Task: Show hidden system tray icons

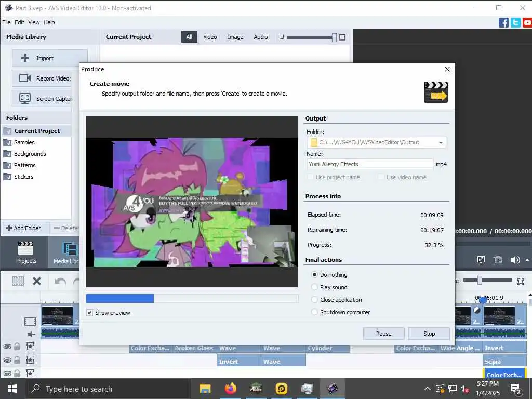Action: [x=428, y=389]
